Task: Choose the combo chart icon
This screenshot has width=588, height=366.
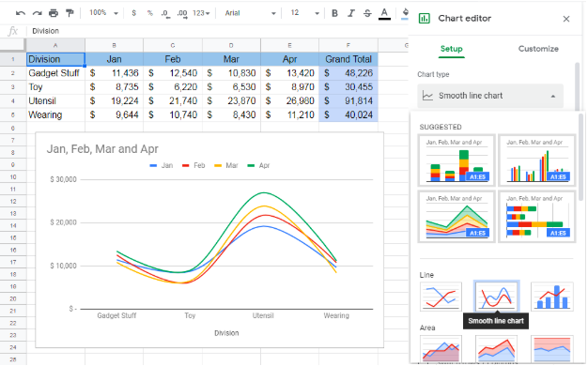Action: [x=552, y=297]
